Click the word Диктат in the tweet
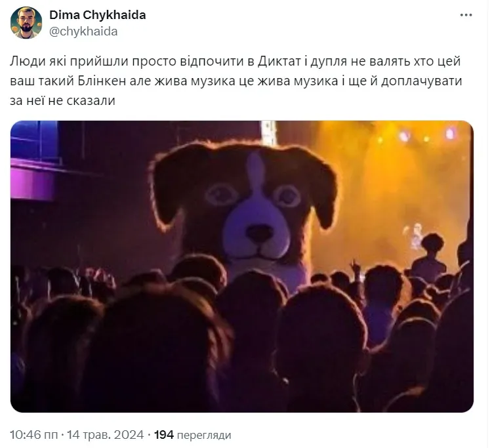Screen dimensions: 490x448 [279, 61]
